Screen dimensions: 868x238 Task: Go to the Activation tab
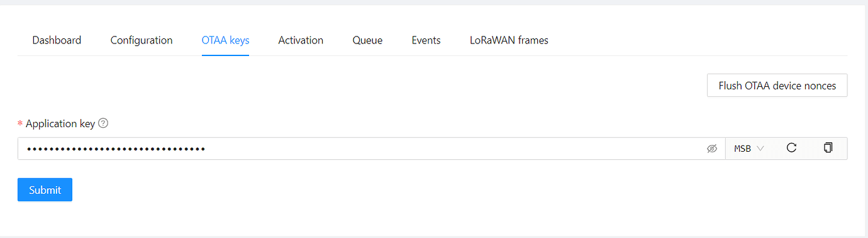click(x=301, y=40)
